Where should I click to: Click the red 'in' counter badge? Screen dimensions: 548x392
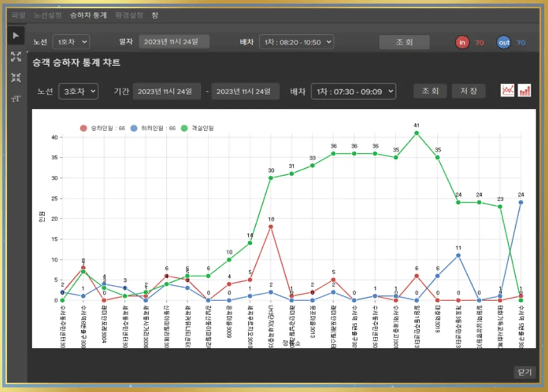[462, 42]
